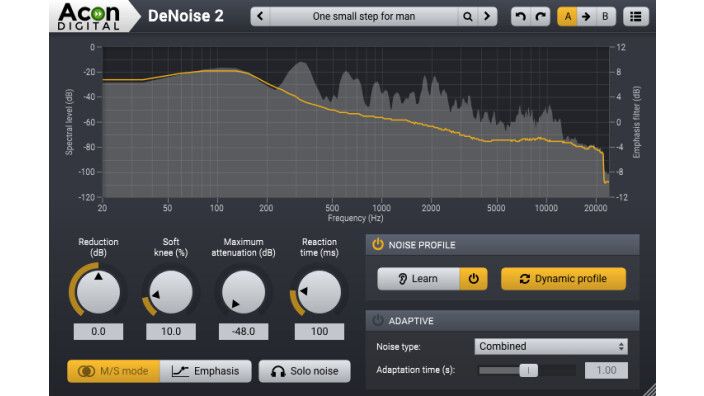Screen dimensions: 704x396
Task: Click the Reaction time knob
Action: 319,292
